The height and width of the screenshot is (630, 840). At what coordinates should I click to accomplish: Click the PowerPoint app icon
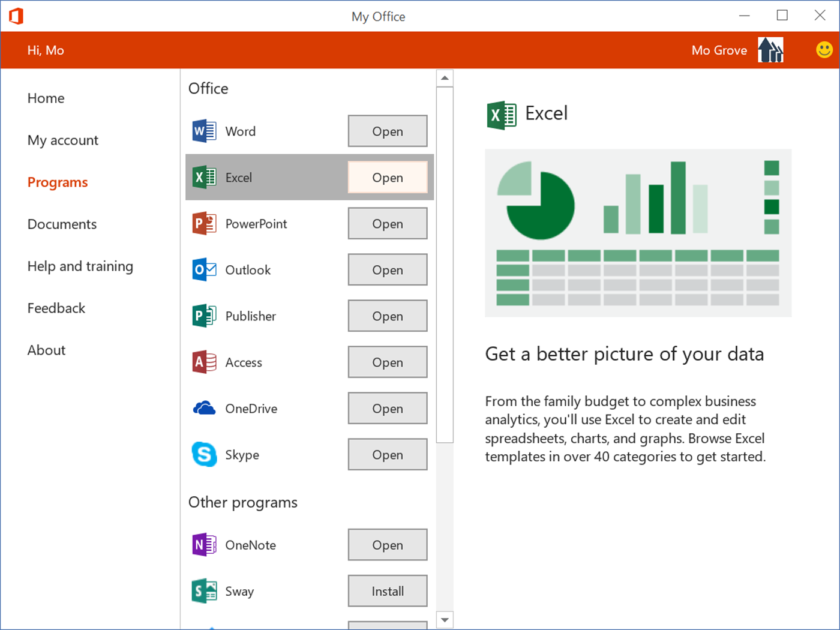(x=204, y=223)
